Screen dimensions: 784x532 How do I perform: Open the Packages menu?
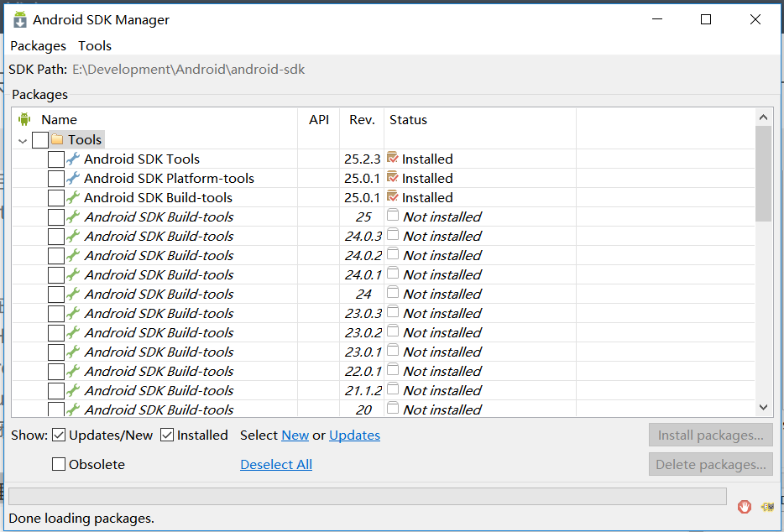coord(38,45)
